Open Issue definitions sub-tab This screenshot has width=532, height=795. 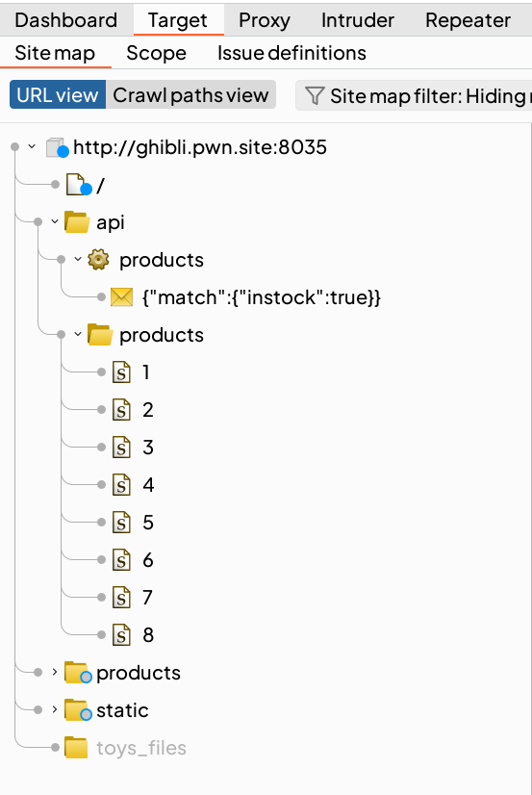291,53
